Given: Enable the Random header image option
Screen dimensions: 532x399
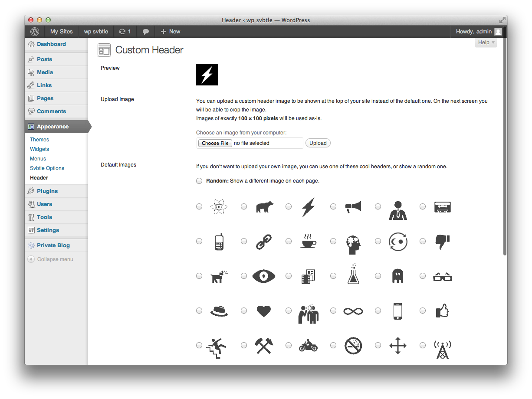Looking at the screenshot, I should (199, 181).
